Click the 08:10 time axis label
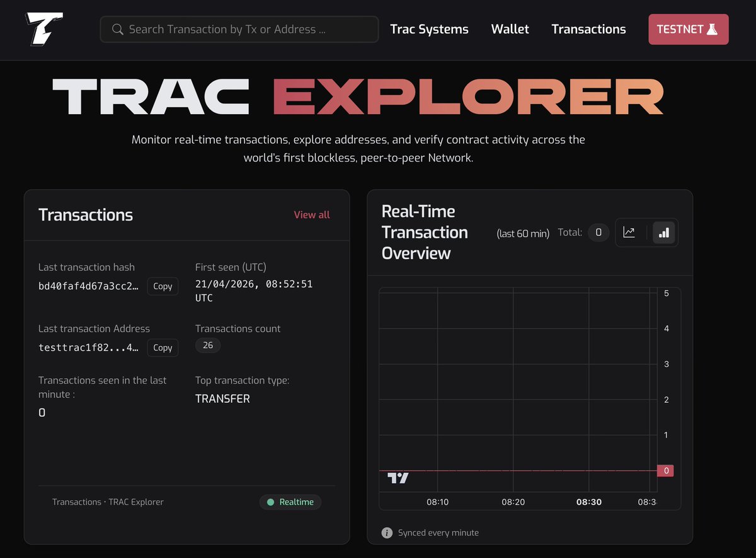 tap(437, 502)
